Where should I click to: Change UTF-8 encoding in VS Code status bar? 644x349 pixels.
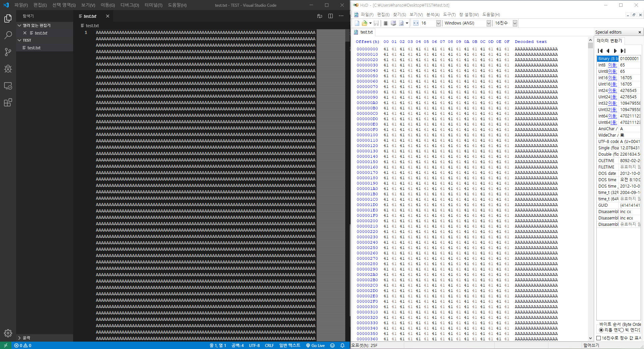click(254, 345)
